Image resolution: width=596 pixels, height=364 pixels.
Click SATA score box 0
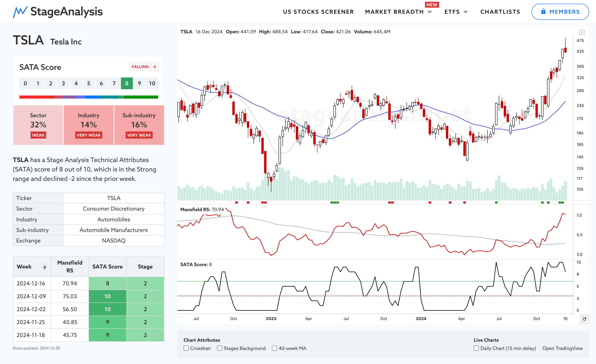pos(25,83)
